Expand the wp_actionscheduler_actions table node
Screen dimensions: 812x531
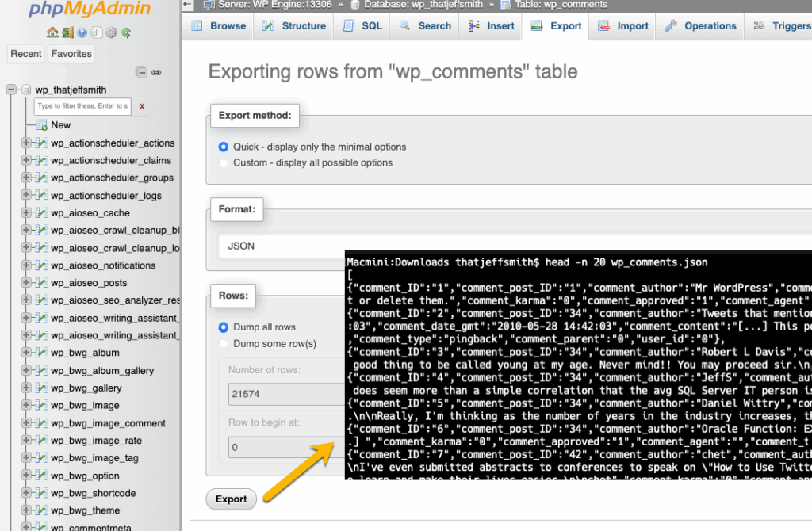pyautogui.click(x=26, y=143)
